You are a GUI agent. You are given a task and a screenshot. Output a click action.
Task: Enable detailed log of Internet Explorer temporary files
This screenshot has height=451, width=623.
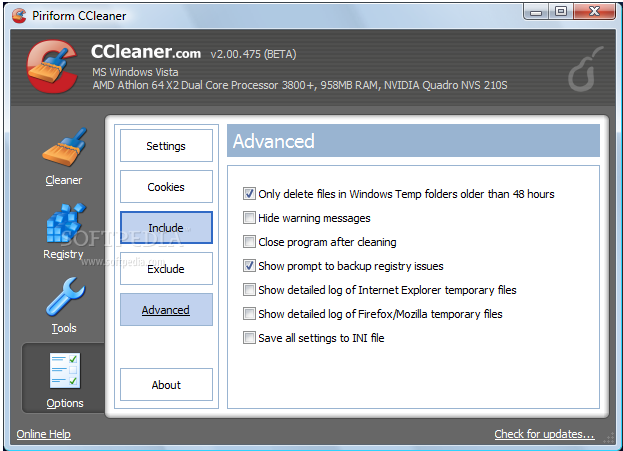click(x=249, y=290)
